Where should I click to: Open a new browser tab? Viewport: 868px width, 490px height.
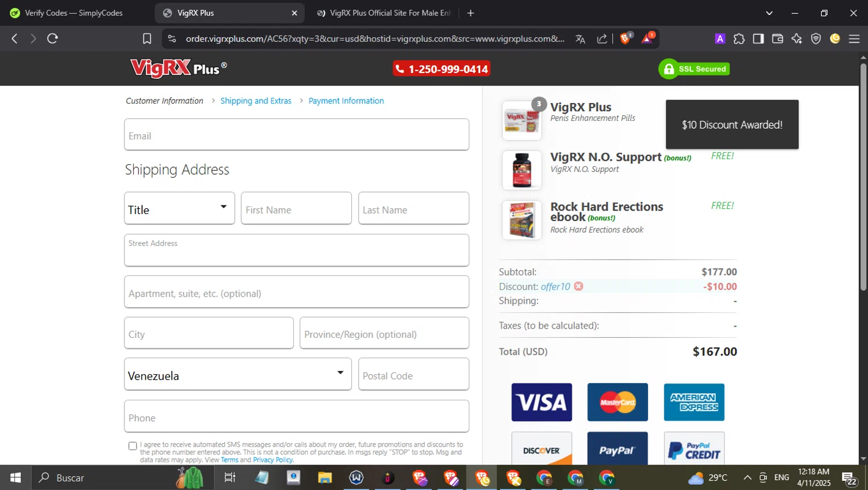470,13
